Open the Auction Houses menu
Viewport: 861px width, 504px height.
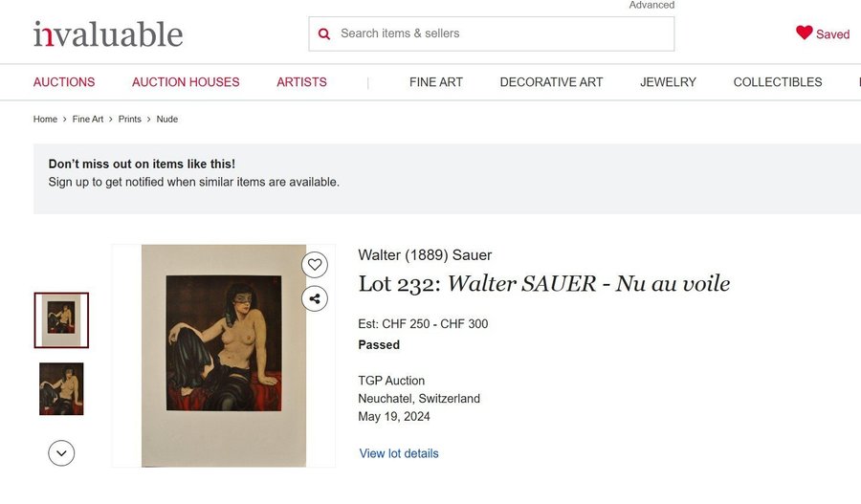[x=186, y=82]
